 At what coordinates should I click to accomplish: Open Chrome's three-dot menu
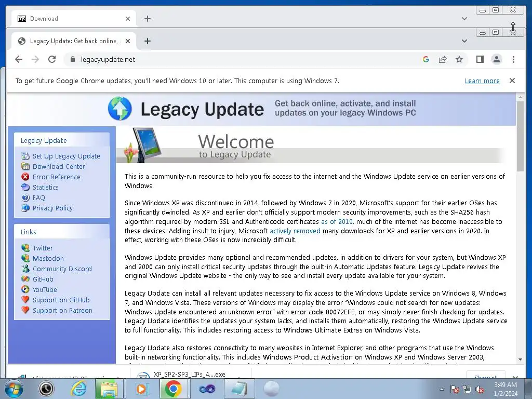tap(513, 59)
